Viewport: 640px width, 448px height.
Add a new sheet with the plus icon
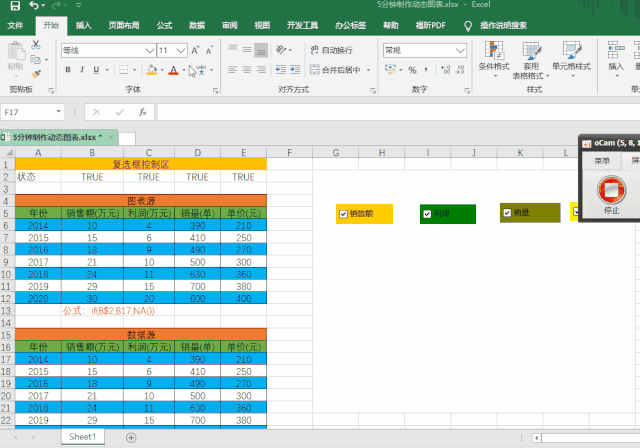[x=131, y=438]
